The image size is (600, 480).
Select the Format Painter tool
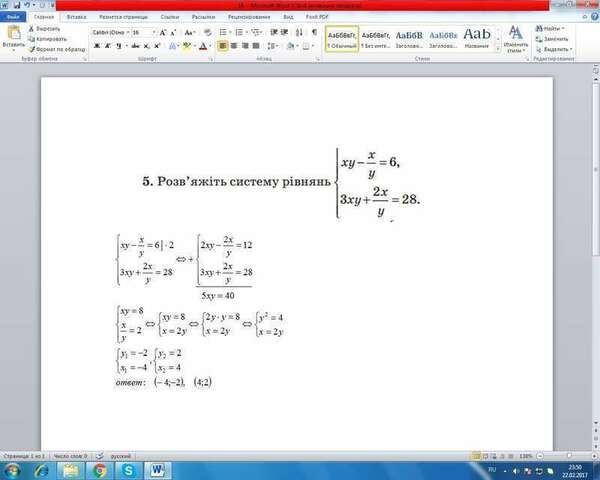(x=57, y=49)
